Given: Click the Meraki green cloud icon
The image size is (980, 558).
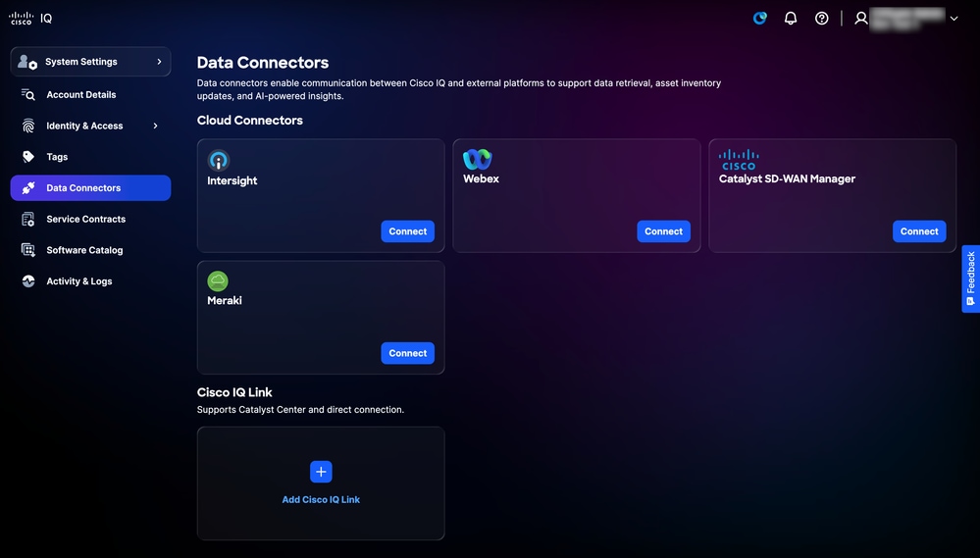Looking at the screenshot, I should click(x=218, y=281).
